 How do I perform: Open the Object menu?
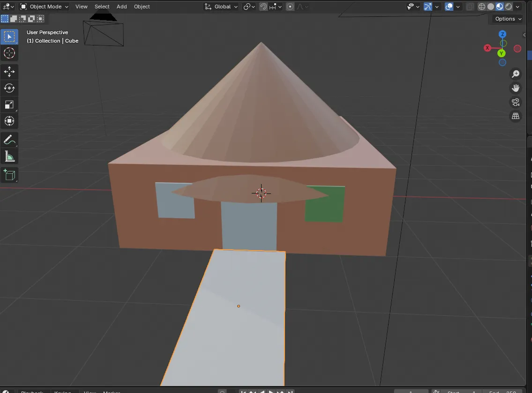pyautogui.click(x=142, y=7)
